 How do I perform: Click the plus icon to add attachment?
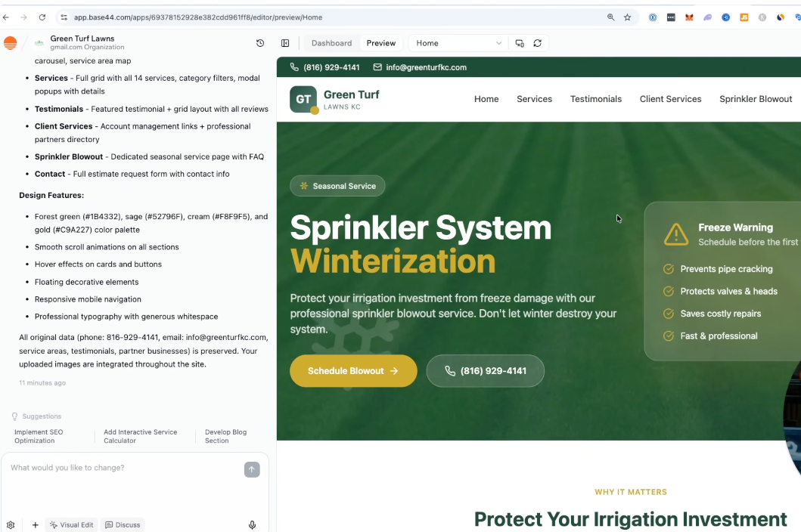[x=36, y=525]
